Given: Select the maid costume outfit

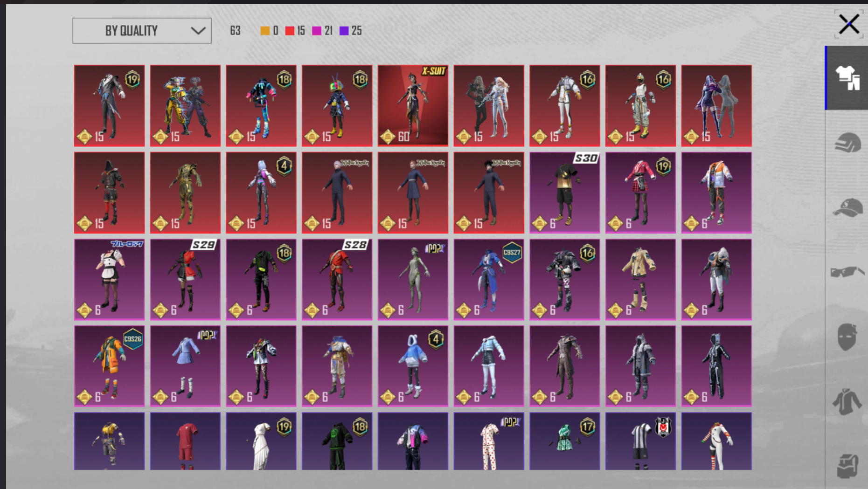Looking at the screenshot, I should [x=110, y=279].
